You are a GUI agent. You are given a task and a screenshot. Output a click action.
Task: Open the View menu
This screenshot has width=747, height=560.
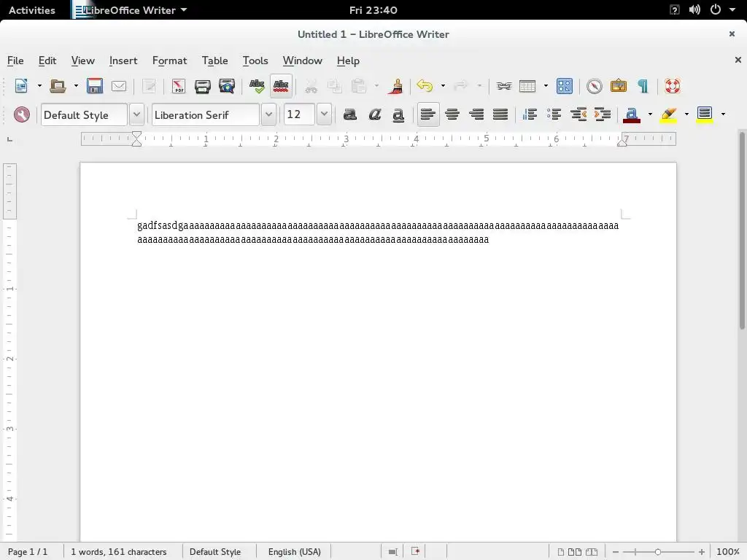coord(83,61)
